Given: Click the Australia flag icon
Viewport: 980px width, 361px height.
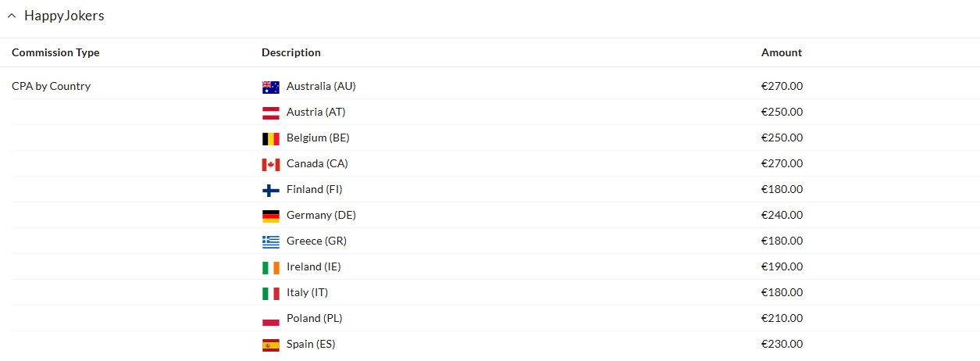Looking at the screenshot, I should 271,87.
